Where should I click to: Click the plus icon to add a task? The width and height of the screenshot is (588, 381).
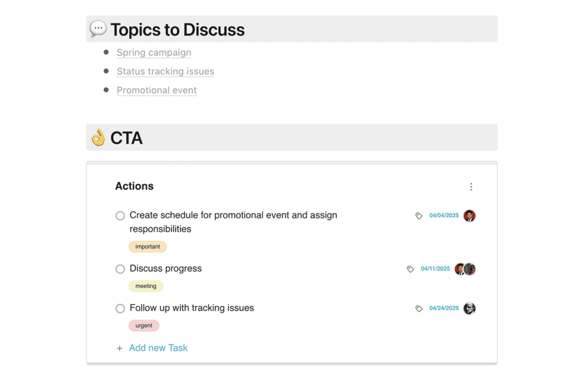click(x=119, y=348)
